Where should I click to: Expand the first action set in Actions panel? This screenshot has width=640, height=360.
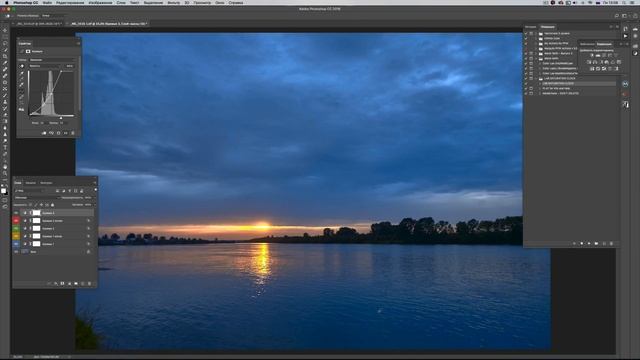point(536,33)
